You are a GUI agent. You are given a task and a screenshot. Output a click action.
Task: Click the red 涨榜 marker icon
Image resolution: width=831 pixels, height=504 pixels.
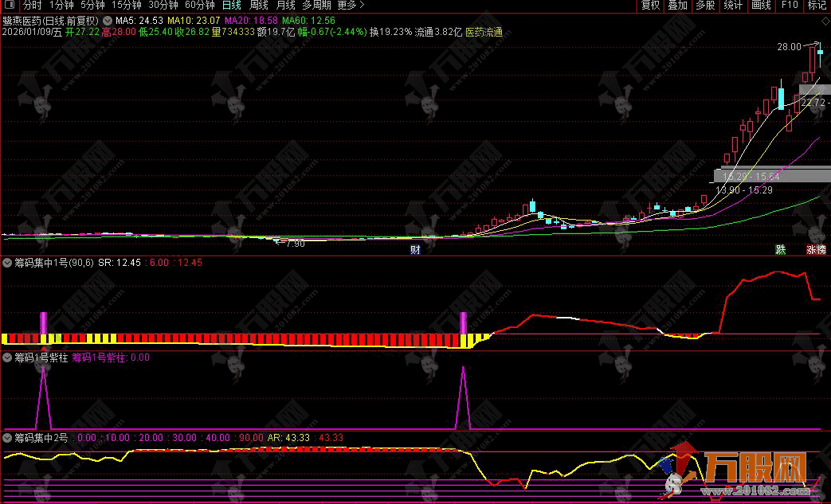[816, 249]
